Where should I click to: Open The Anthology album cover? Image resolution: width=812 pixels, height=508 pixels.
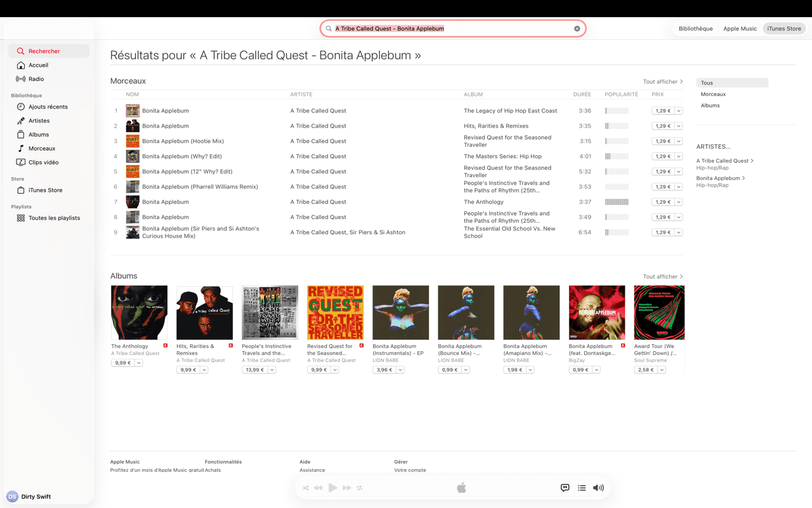pyautogui.click(x=139, y=312)
